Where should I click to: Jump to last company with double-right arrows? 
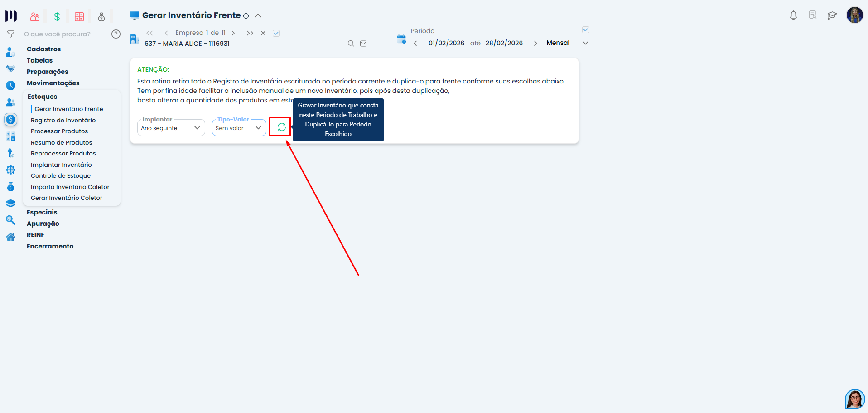(250, 33)
